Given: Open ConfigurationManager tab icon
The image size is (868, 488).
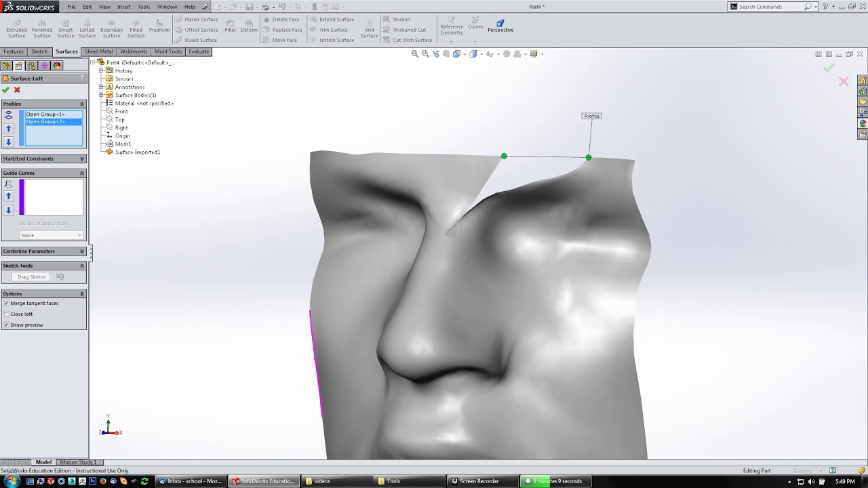Looking at the screenshot, I should click(31, 66).
